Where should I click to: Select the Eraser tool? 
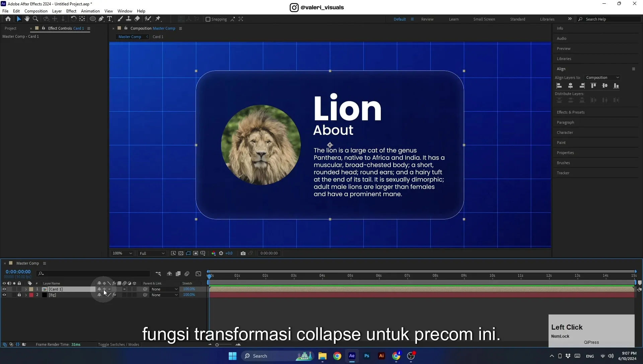pyautogui.click(x=137, y=19)
